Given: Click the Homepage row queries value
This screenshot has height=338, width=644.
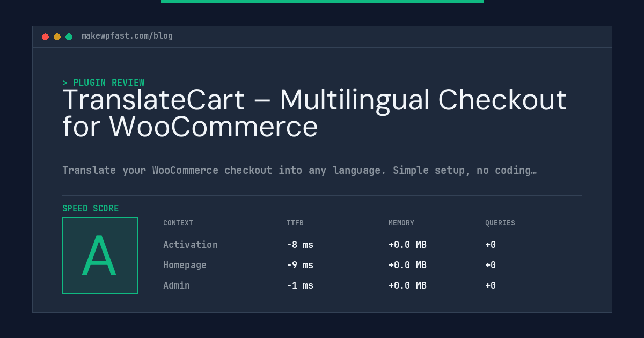Looking at the screenshot, I should pos(491,265).
